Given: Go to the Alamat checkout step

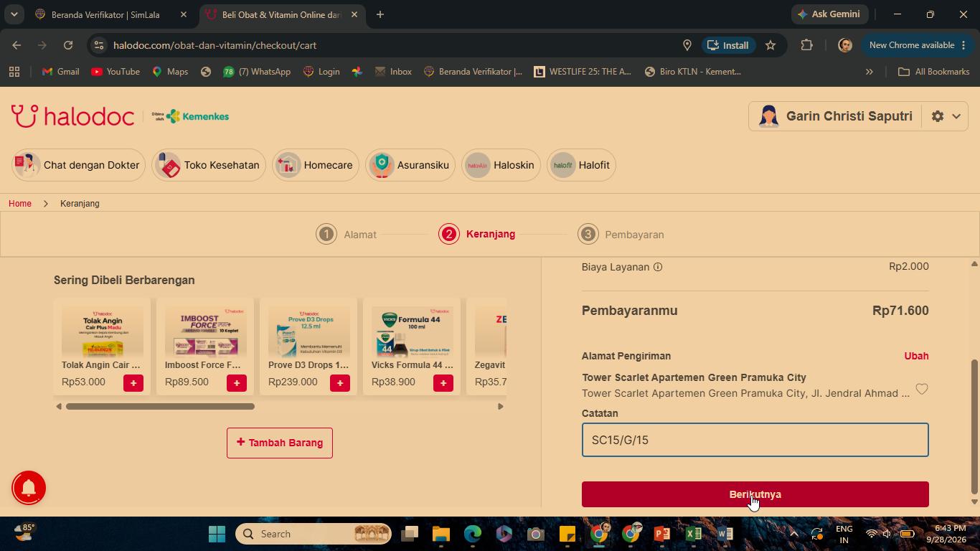Looking at the screenshot, I should coord(347,235).
